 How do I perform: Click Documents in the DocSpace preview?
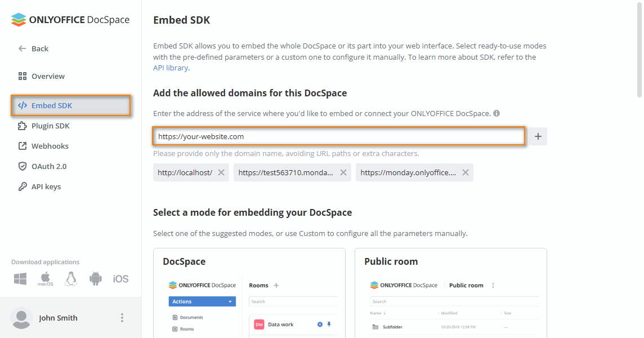tap(187, 318)
